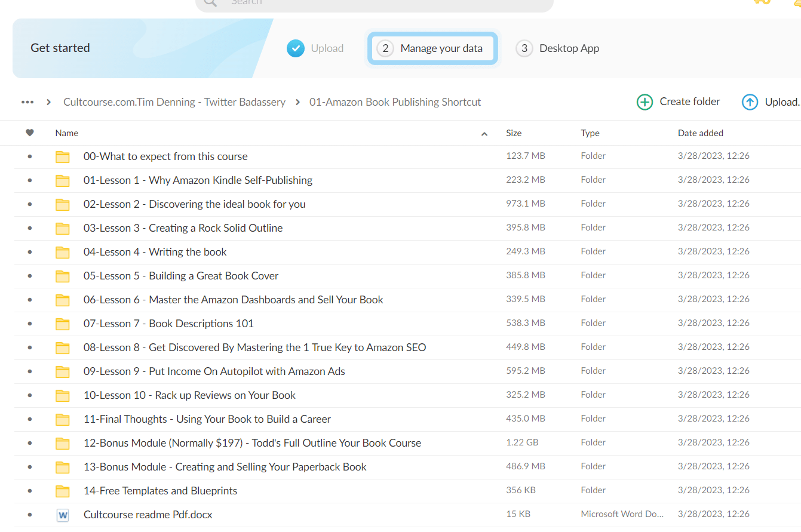Viewport: 801px width, 532px height.
Task: Open 06-Lesson 6 Master the Amazon Dashboards
Action: [234, 300]
